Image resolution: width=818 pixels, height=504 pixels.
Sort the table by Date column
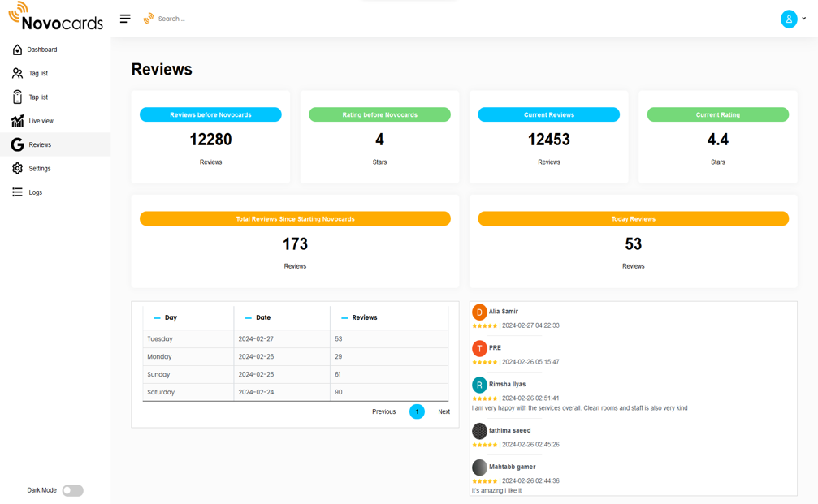tap(262, 317)
